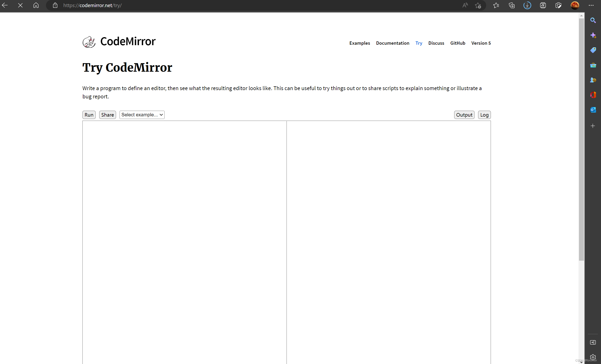The image size is (601, 364).
Task: Open the Downloads icon in toolbar
Action: click(527, 5)
